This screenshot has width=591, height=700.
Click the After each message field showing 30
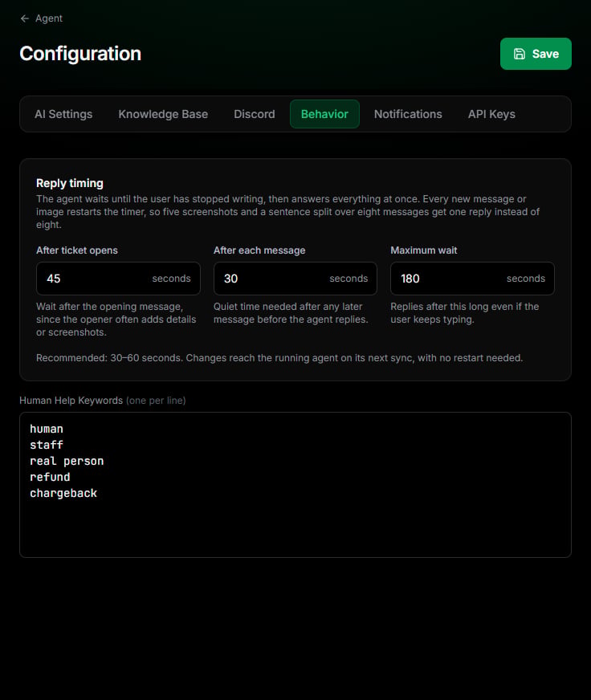(x=295, y=279)
